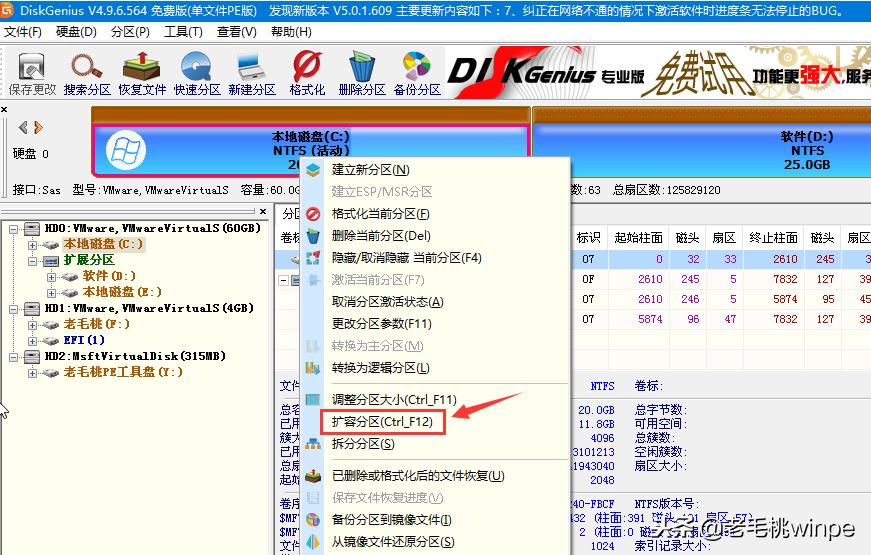871x555 pixels.
Task: Click the icon beside 转换为逻辑分区(L)
Action: pos(313,368)
